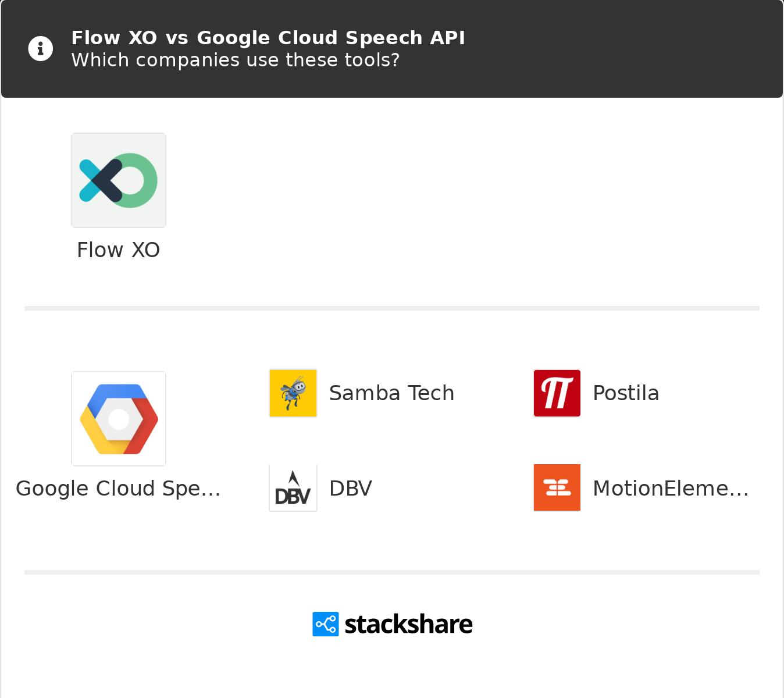Select the Postila company name
784x698 pixels.
626,393
